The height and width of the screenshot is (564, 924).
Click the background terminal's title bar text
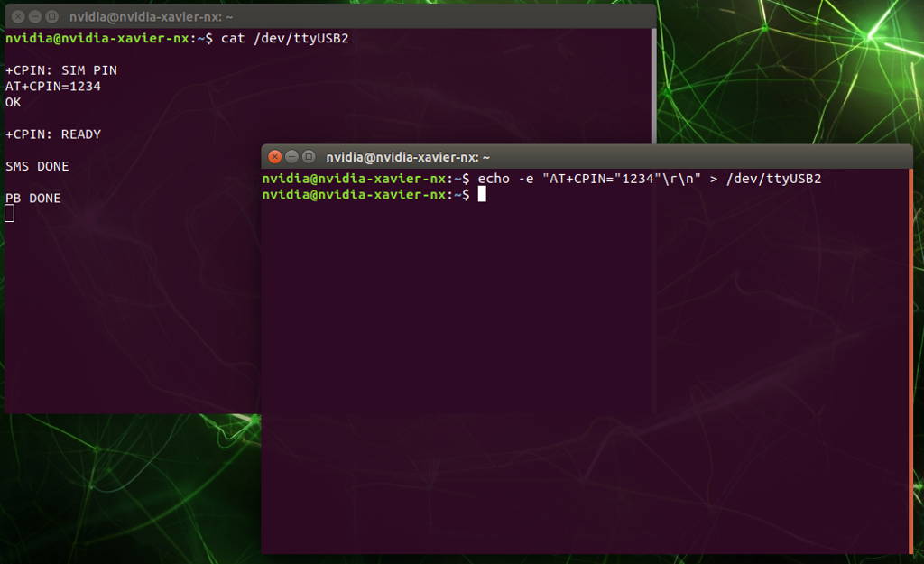(151, 17)
